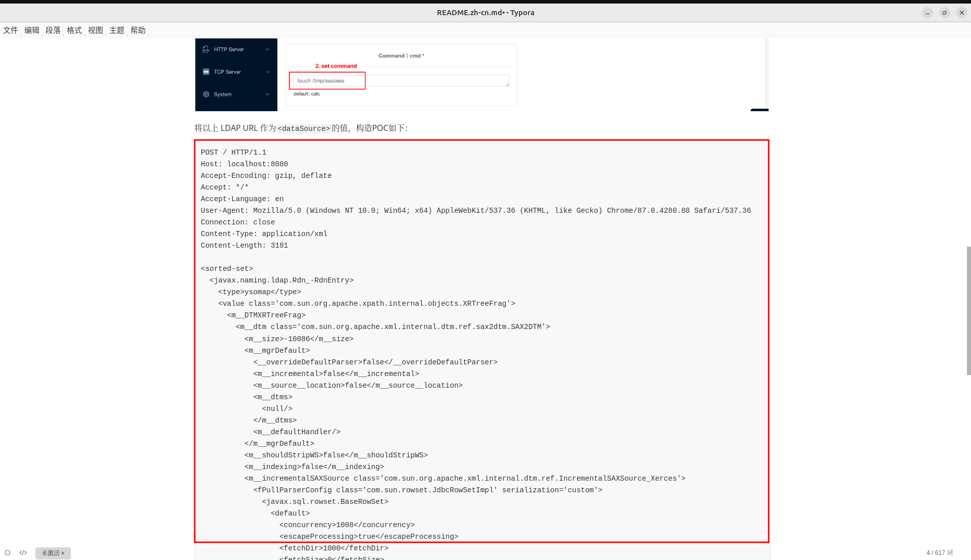
Task: Click the System gear icon in image
Action: point(206,95)
